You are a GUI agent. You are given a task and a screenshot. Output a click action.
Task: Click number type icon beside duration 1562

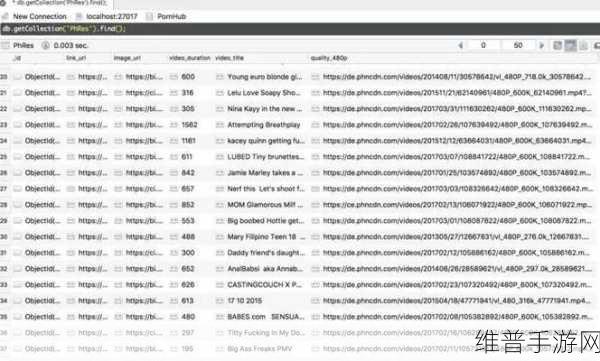pyautogui.click(x=174, y=125)
